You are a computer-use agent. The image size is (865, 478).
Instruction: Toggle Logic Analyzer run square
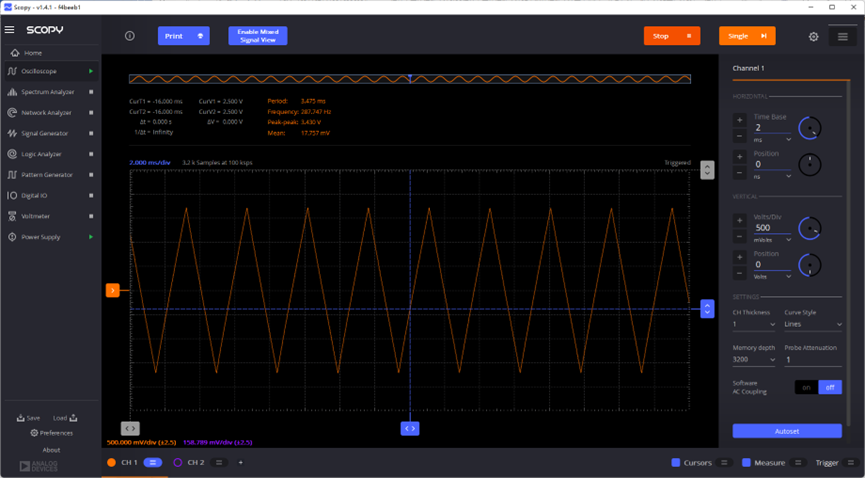pyautogui.click(x=91, y=154)
